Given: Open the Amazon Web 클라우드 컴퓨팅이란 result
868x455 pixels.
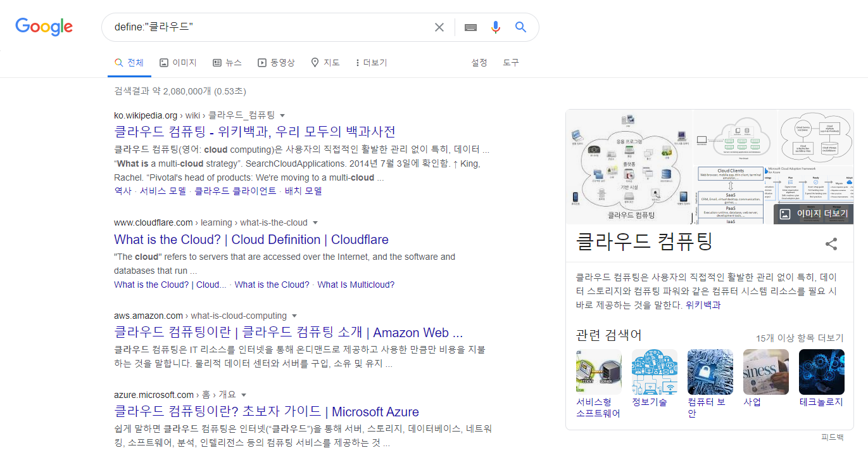Looking at the screenshot, I should [x=289, y=333].
